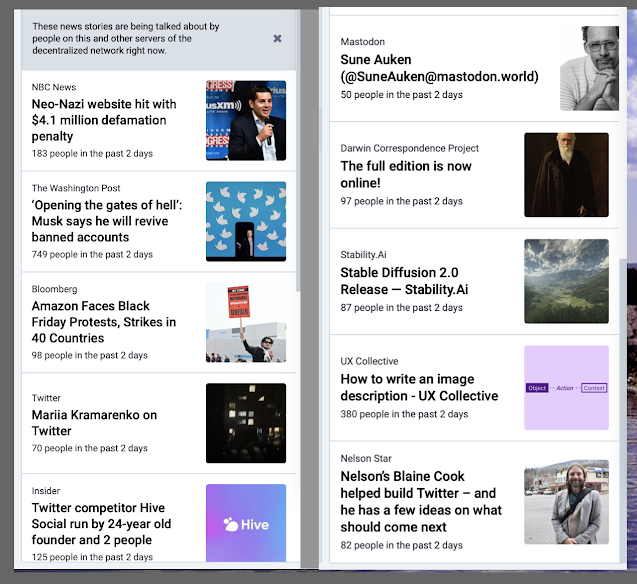This screenshot has height=584, width=637.
Task: Open the Hive logo thumbnail
Action: click(x=246, y=523)
